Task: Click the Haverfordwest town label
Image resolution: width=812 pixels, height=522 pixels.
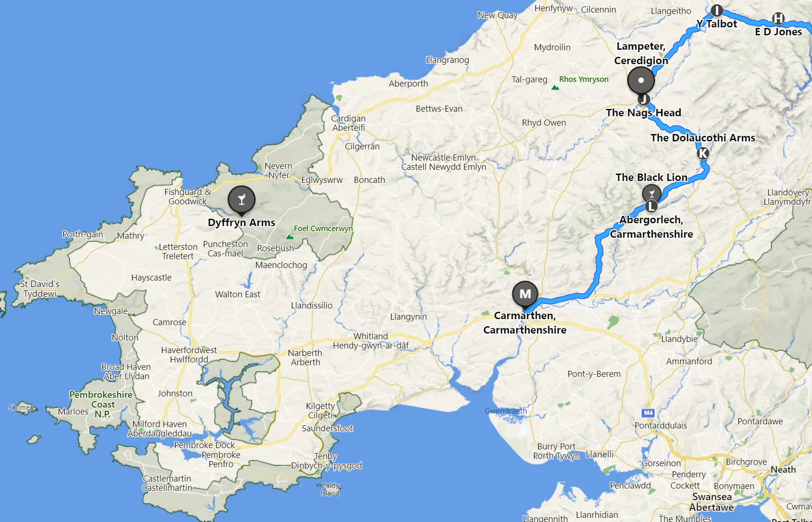Action: click(189, 355)
